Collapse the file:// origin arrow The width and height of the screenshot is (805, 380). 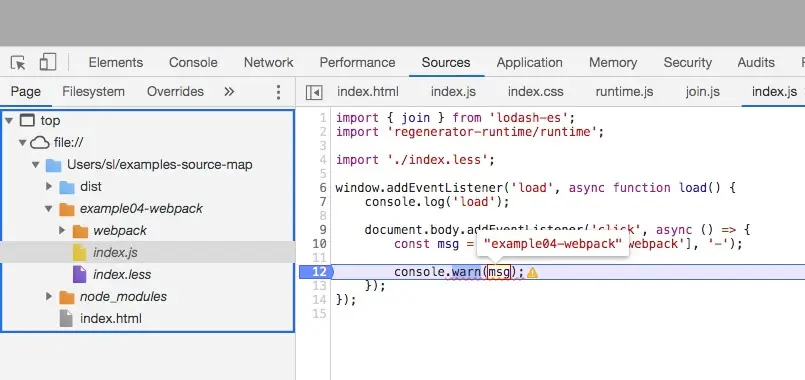coord(22,143)
